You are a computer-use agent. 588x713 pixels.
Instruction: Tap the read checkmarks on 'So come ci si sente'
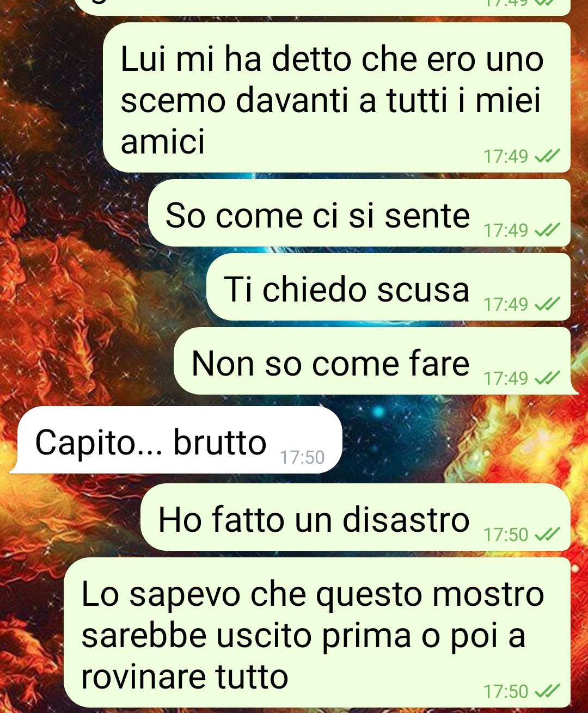point(547,231)
